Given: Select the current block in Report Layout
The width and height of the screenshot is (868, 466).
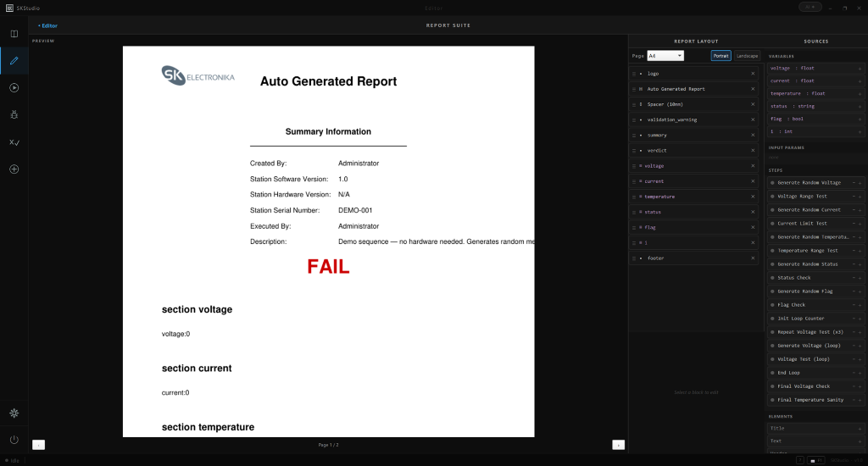Looking at the screenshot, I should pyautogui.click(x=694, y=181).
